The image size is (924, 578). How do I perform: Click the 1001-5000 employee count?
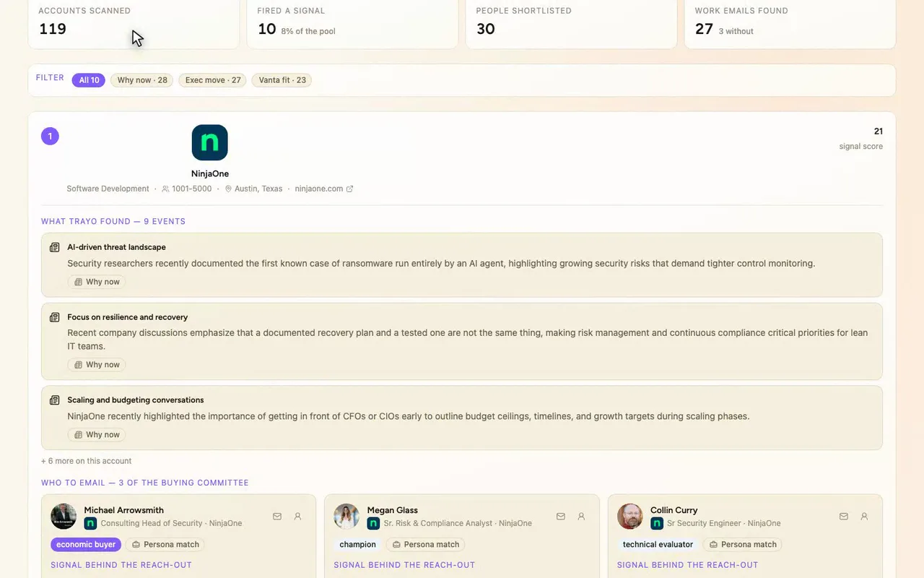tap(192, 189)
